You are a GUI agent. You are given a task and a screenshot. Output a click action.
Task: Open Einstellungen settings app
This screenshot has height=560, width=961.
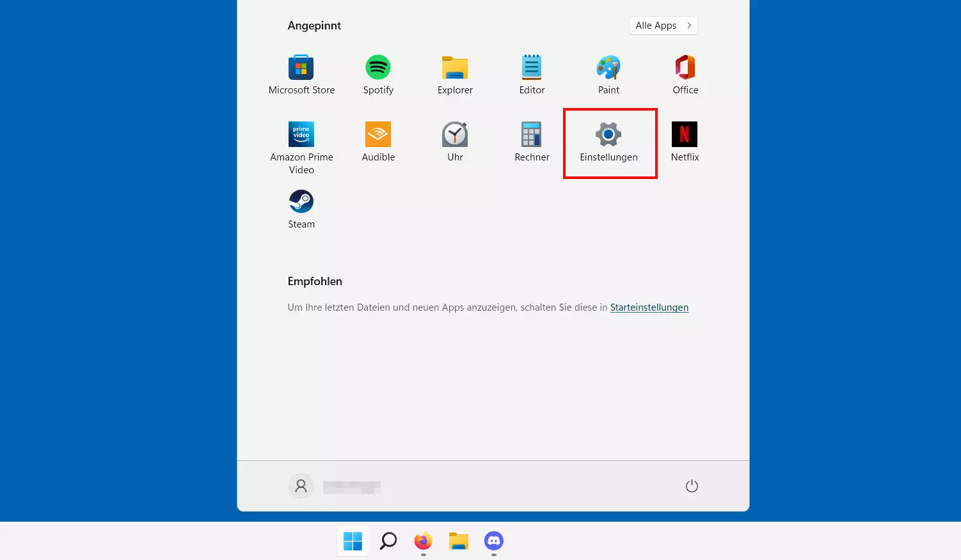coord(608,142)
